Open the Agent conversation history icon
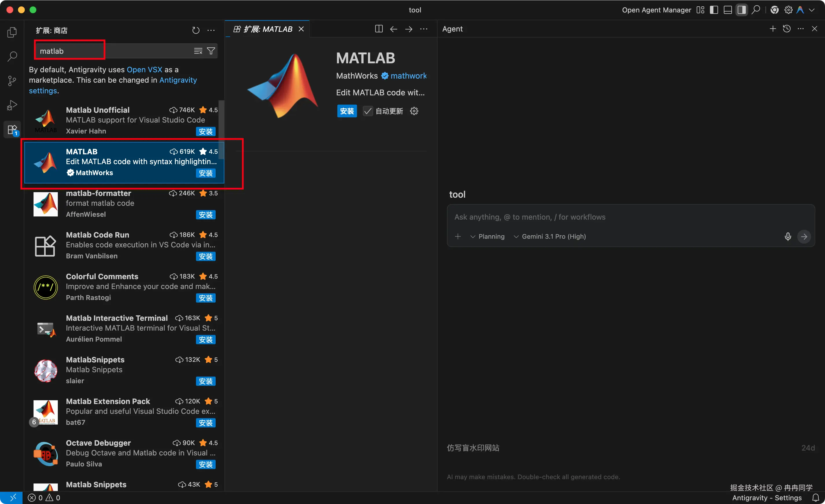 coord(787,29)
